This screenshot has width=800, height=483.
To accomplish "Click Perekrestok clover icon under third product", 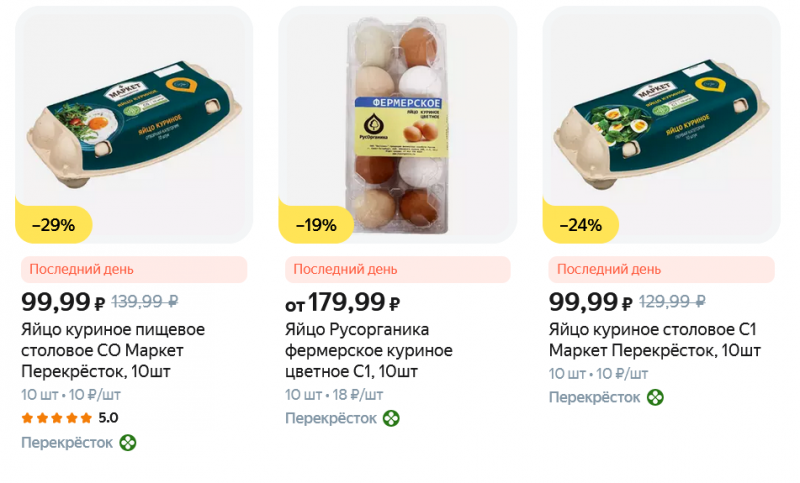I will point(656,397).
